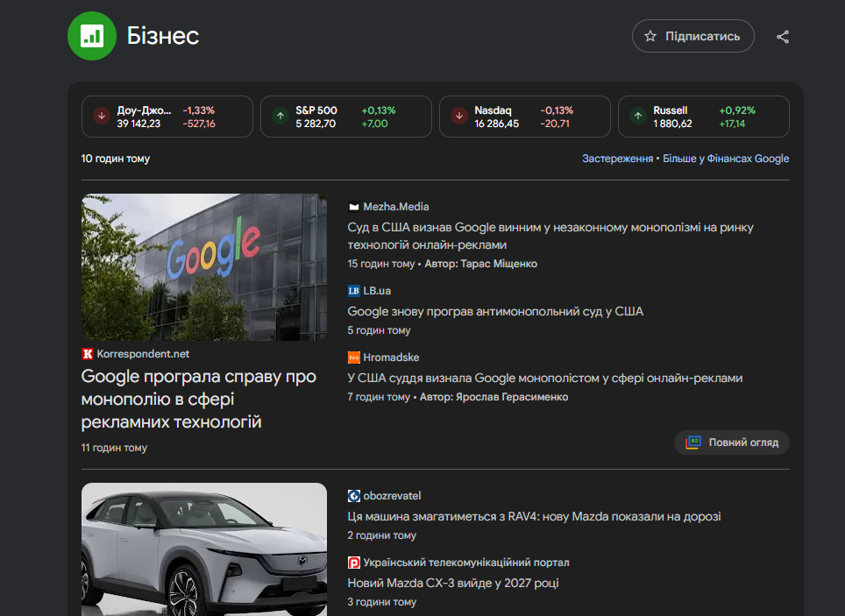Click the 10 годин тому timestamp
The height and width of the screenshot is (616, 845).
point(116,159)
